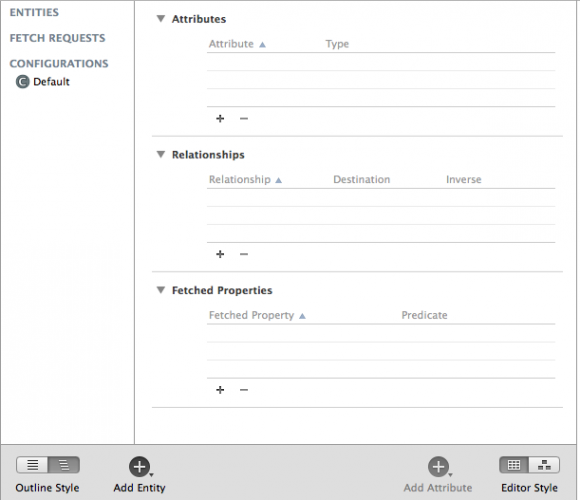Image resolution: width=580 pixels, height=500 pixels.
Task: Select the FETCH REQUESTS sidebar heading
Action: click(57, 38)
